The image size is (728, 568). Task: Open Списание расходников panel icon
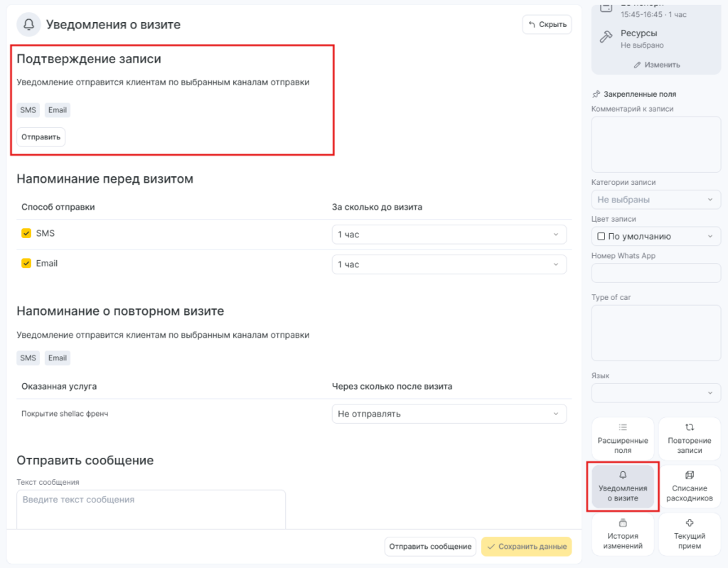(689, 475)
